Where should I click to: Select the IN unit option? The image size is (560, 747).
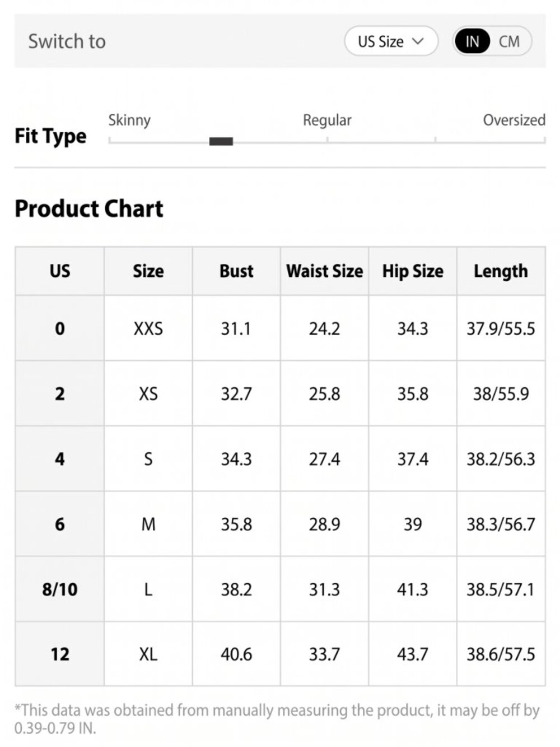click(x=472, y=41)
